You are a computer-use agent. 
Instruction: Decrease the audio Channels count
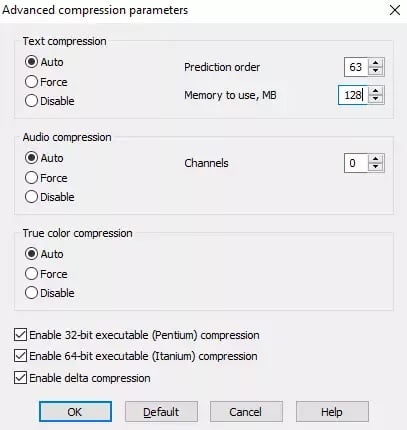click(x=376, y=167)
